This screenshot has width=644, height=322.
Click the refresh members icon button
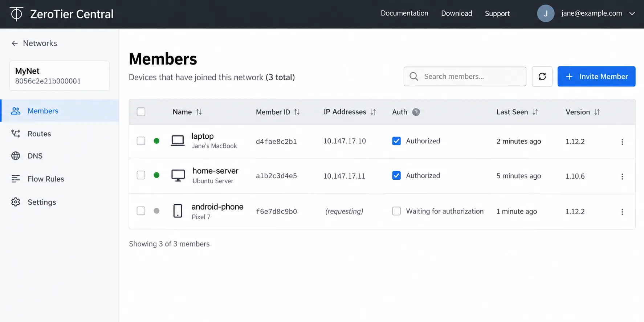pyautogui.click(x=542, y=76)
